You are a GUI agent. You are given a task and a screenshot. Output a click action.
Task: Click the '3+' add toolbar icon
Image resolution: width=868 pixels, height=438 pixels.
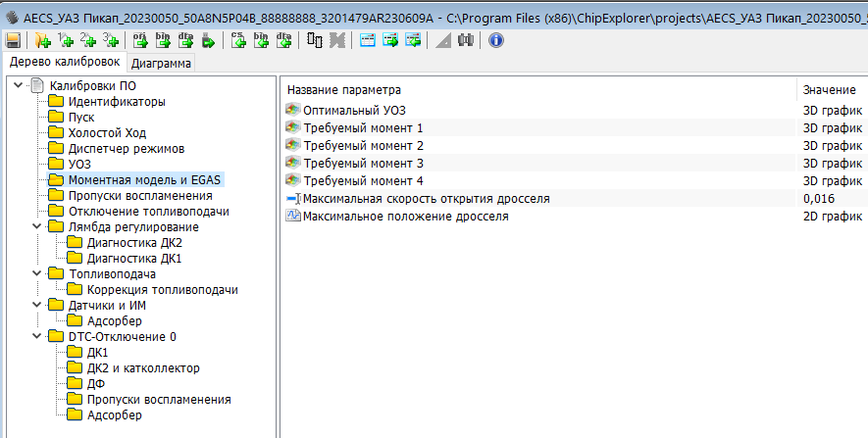tap(110, 40)
